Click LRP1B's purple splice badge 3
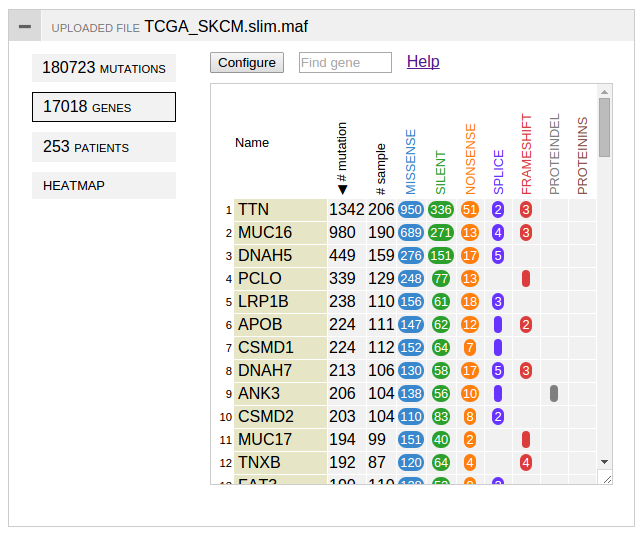The width and height of the screenshot is (644, 534). click(498, 302)
